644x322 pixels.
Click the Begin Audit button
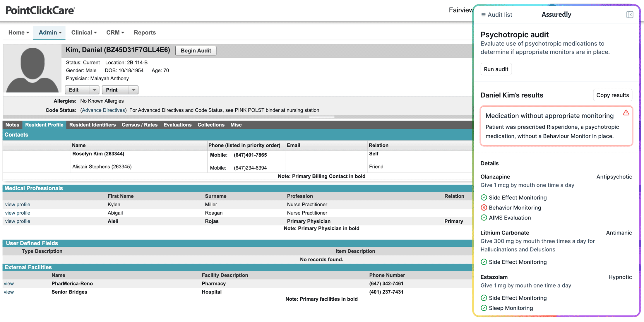(x=196, y=50)
